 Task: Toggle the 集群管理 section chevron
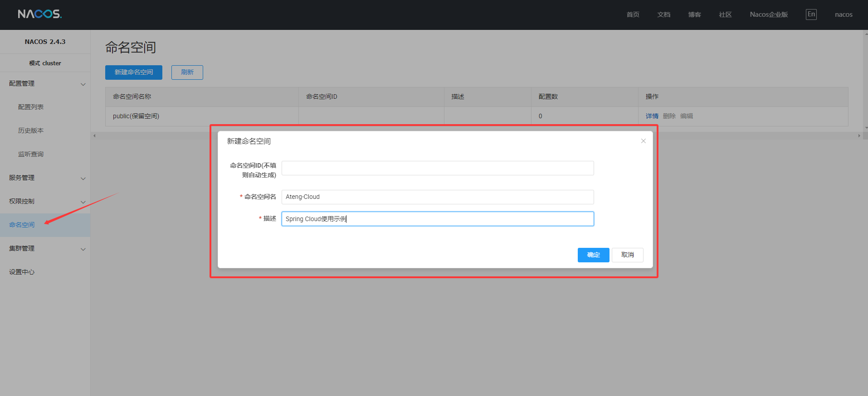[x=83, y=249]
